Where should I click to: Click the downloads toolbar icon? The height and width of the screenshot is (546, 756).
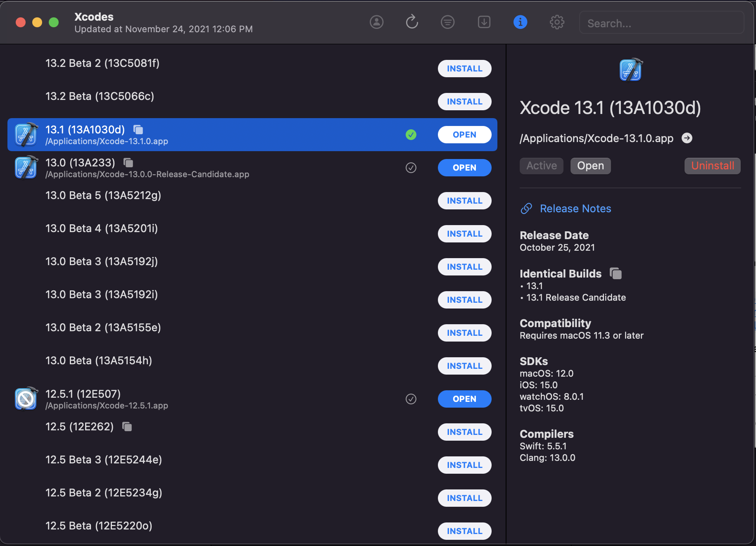click(484, 22)
